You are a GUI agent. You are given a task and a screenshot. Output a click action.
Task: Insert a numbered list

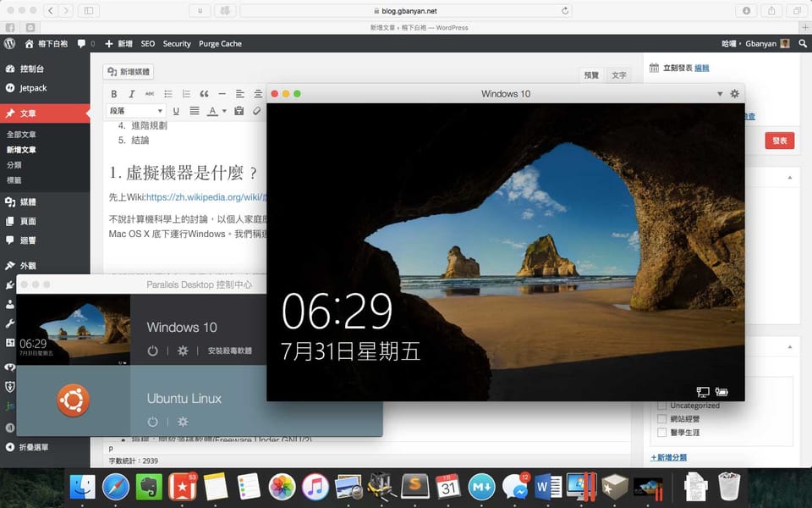(186, 94)
